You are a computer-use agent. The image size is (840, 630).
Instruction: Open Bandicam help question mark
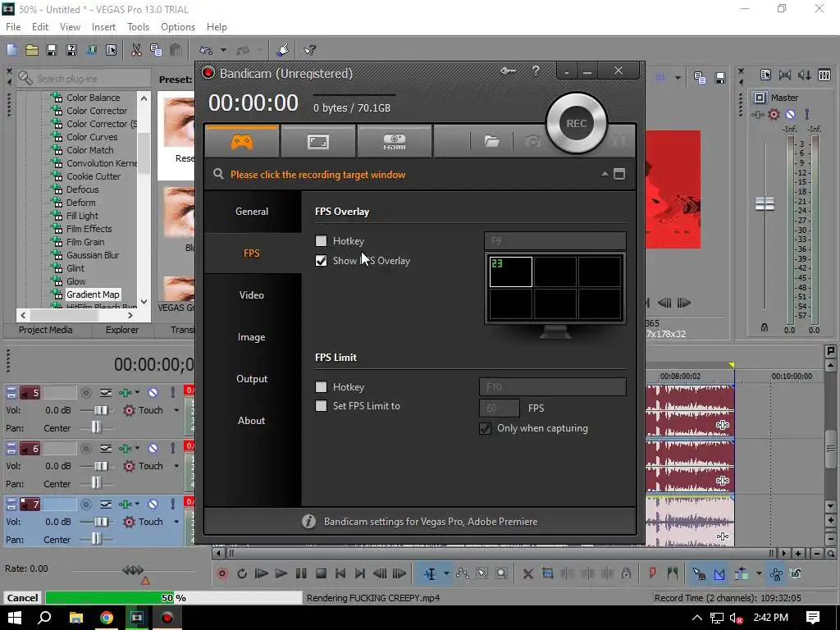[x=535, y=71]
